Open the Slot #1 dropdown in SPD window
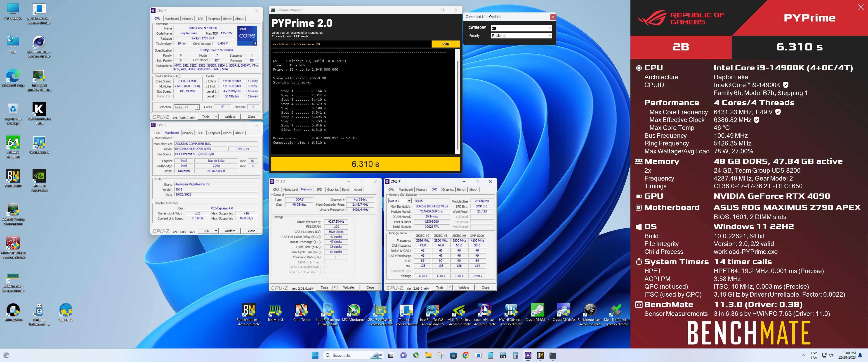This screenshot has width=868, height=362. (x=400, y=201)
